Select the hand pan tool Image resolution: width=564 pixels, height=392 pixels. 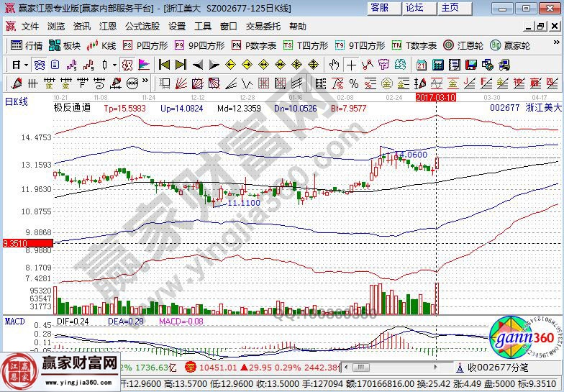point(334,65)
